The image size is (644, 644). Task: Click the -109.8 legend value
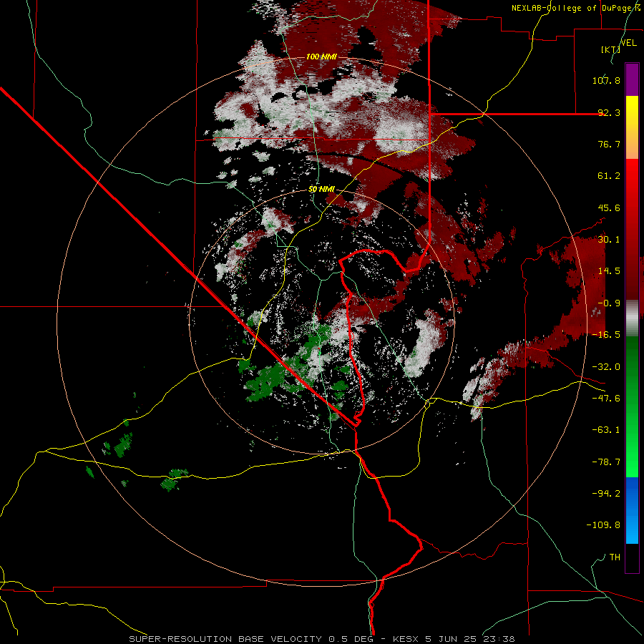pyautogui.click(x=603, y=525)
